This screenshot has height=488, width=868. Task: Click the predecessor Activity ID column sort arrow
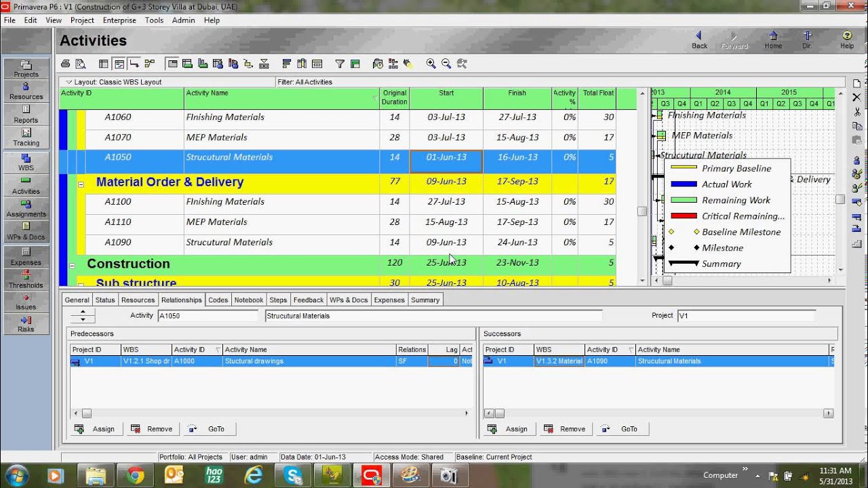(218, 350)
